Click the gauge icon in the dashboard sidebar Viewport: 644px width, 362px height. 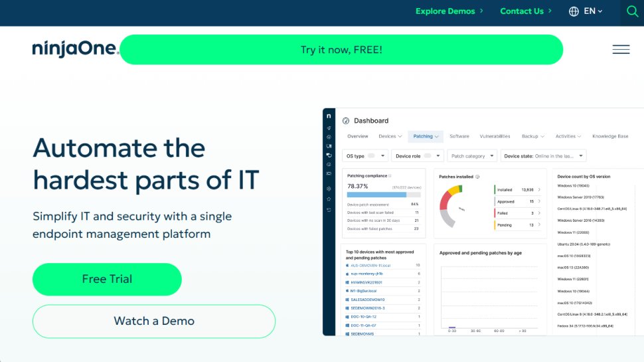329,137
